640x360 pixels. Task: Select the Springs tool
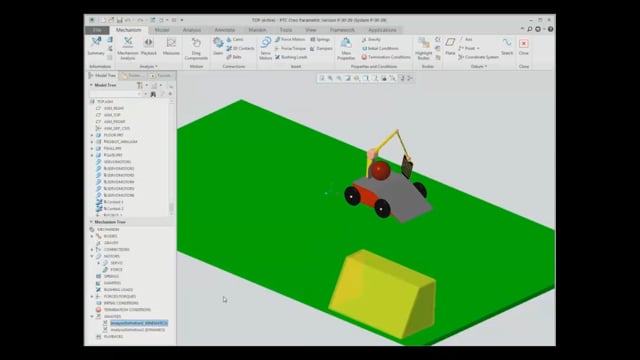click(x=320, y=40)
